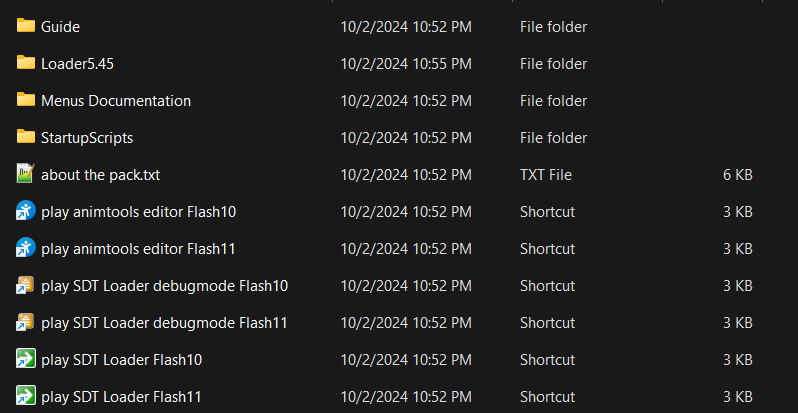
Task: Select the animtools editor Flash10 shortcut icon
Action: click(26, 211)
